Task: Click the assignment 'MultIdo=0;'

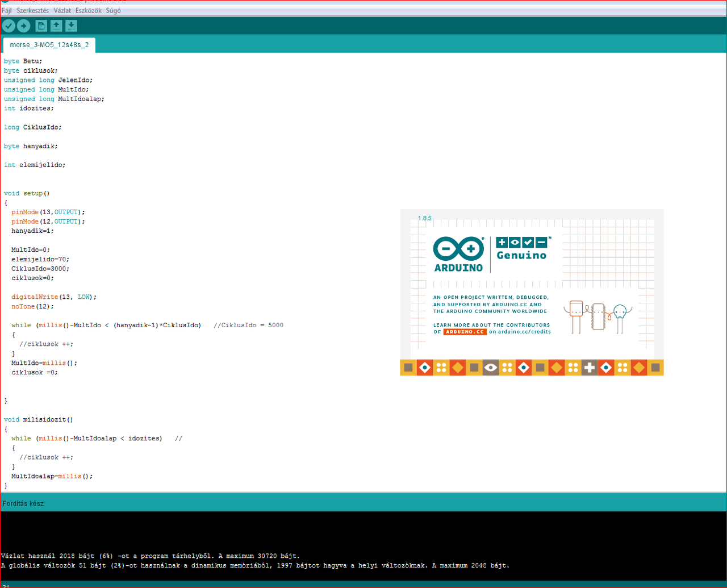Action: (x=31, y=250)
